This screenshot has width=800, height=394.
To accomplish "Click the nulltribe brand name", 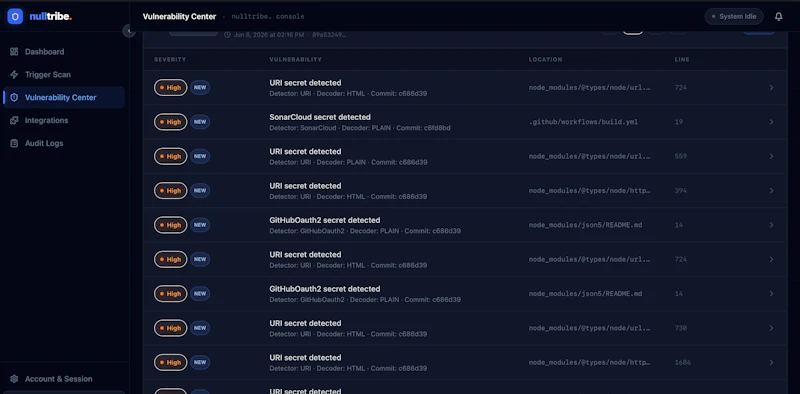I will point(51,16).
